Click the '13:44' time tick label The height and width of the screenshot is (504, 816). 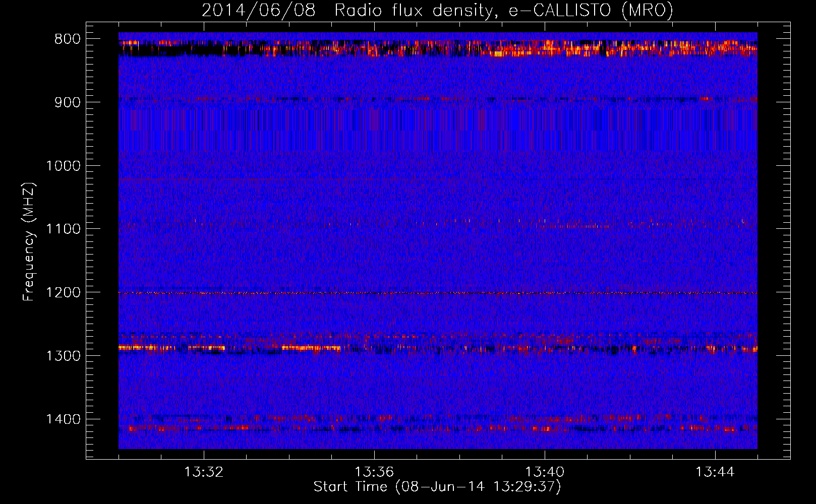[x=715, y=472]
